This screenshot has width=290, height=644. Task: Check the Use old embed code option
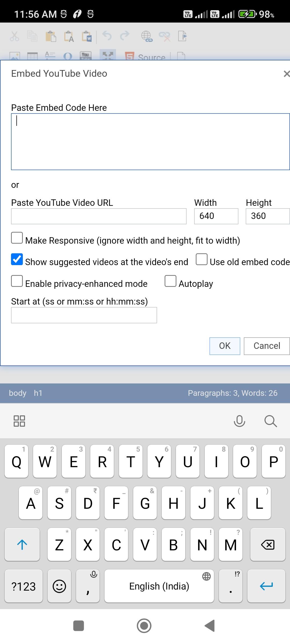pyautogui.click(x=202, y=259)
